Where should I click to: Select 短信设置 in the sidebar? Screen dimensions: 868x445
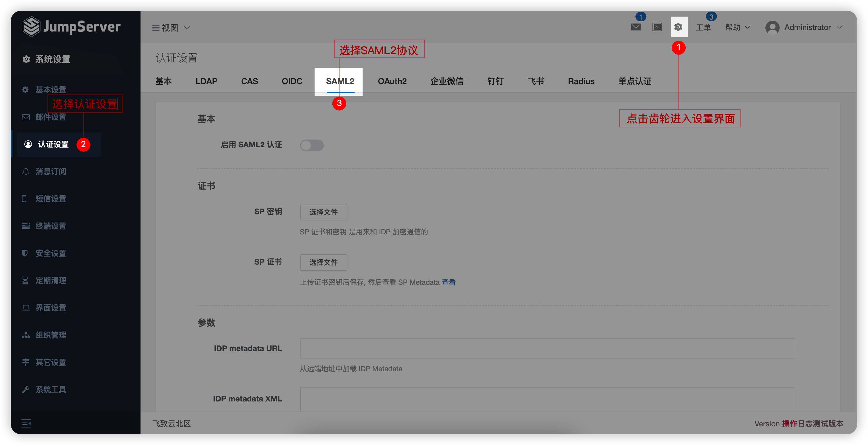pos(50,199)
